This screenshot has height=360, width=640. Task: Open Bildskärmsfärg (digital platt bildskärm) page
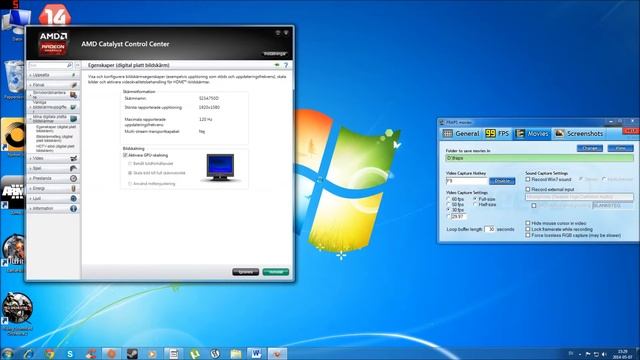coord(55,138)
